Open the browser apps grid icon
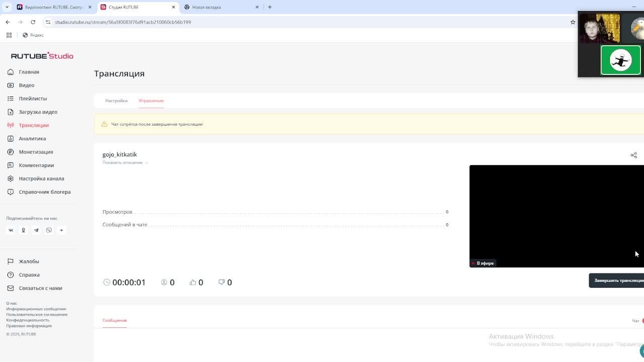The height and width of the screenshot is (362, 644). pos(9,35)
